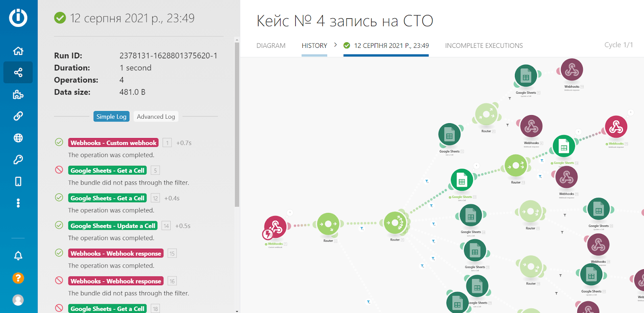
Task: Open the Home dashboard icon
Action: pyautogui.click(x=18, y=51)
